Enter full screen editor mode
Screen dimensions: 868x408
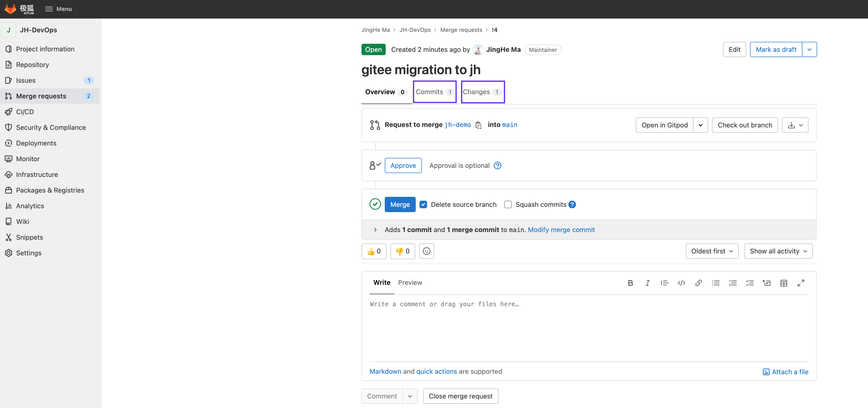(x=801, y=283)
